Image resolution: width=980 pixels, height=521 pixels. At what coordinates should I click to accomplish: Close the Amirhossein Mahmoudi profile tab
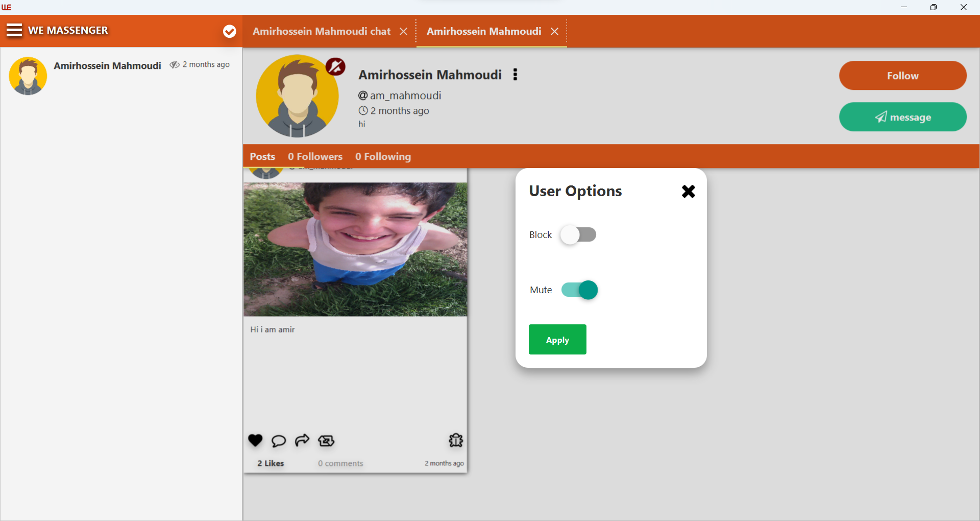point(554,32)
